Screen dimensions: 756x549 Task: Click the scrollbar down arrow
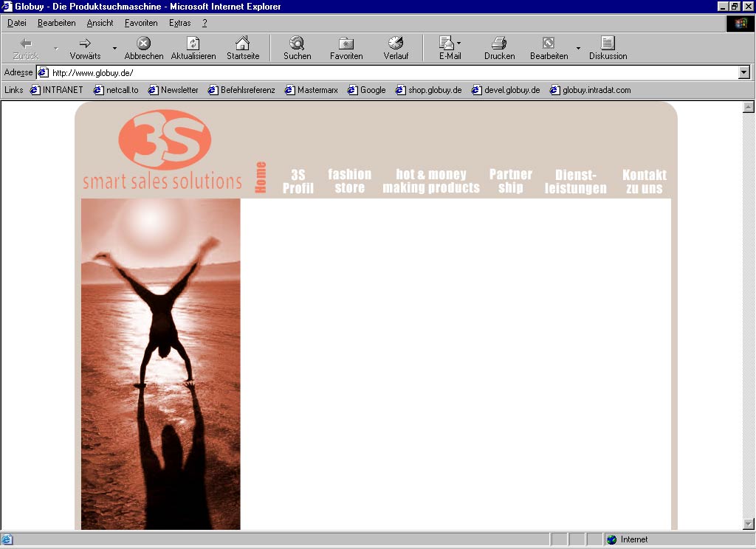pyautogui.click(x=749, y=523)
